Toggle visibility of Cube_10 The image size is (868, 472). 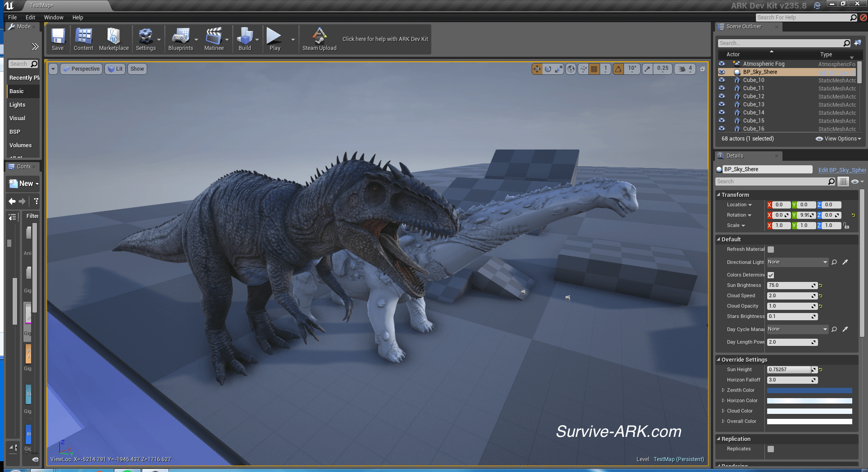point(722,80)
